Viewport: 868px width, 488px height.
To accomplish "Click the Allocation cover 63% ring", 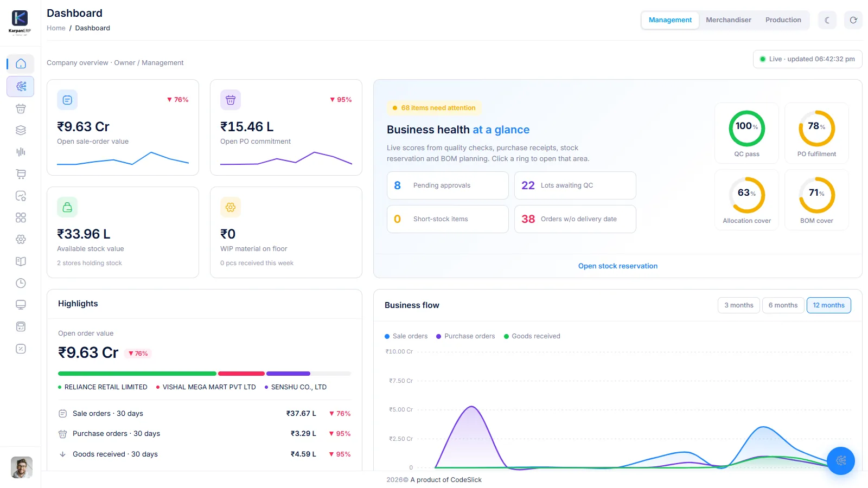I will click(746, 195).
